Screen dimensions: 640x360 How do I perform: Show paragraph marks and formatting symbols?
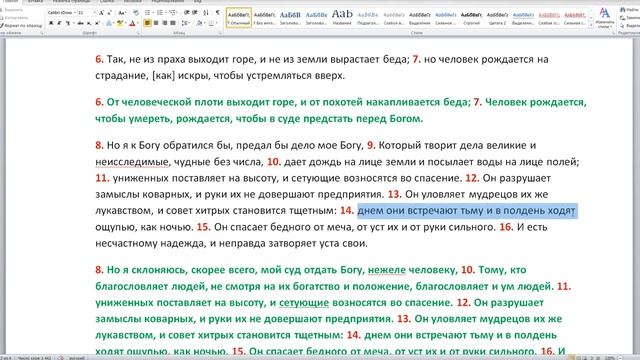[x=218, y=13]
